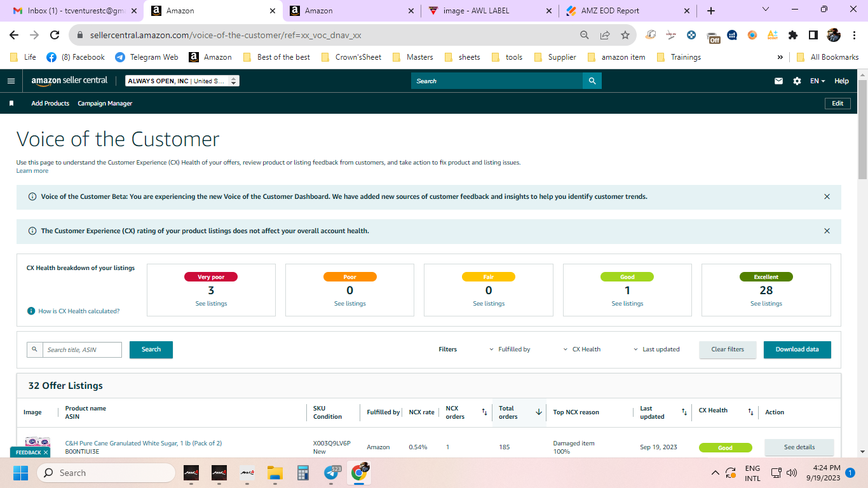868x488 pixels.
Task: Share this page using the share icon
Action: tap(605, 35)
